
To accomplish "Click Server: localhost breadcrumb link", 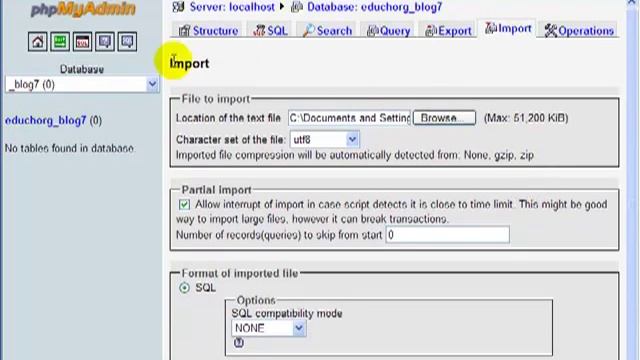I will coord(232,7).
